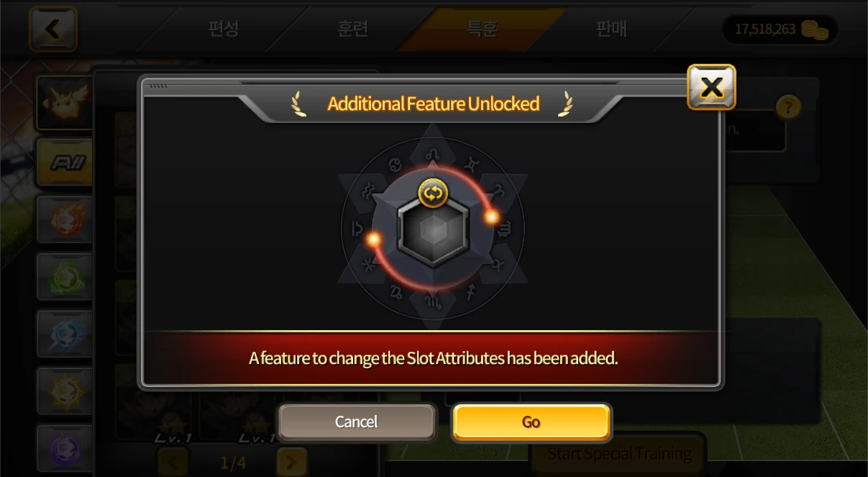Screen dimensions: 868x477
Task: Select the All filter in sidebar
Action: [65, 163]
